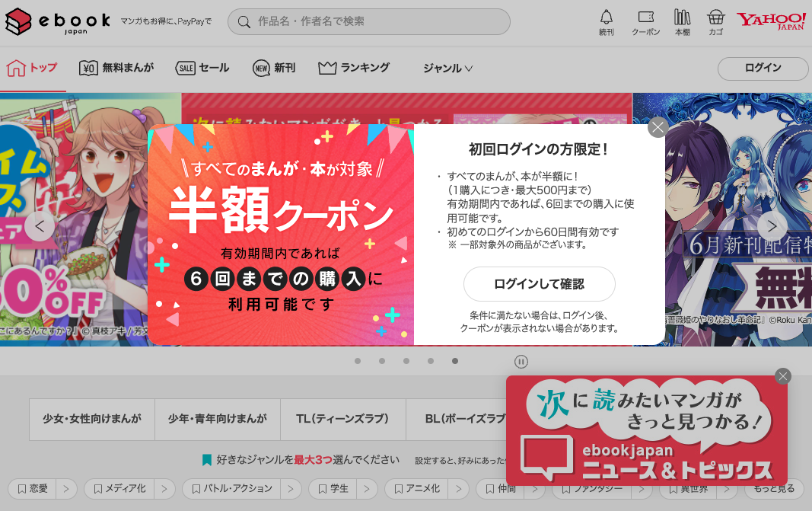The image size is (812, 511).
Task: Open the バトル・アクション genre arrow
Action: pyautogui.click(x=291, y=489)
